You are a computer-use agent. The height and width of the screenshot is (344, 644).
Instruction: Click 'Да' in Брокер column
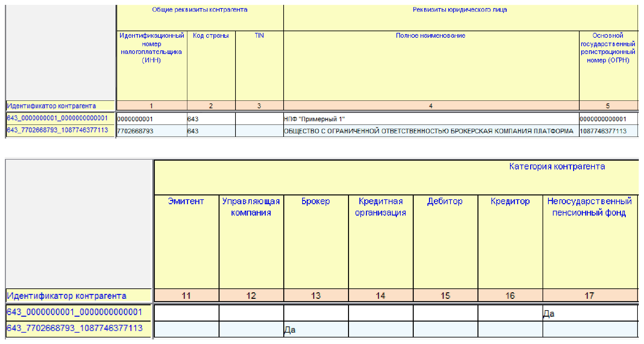[x=290, y=330]
